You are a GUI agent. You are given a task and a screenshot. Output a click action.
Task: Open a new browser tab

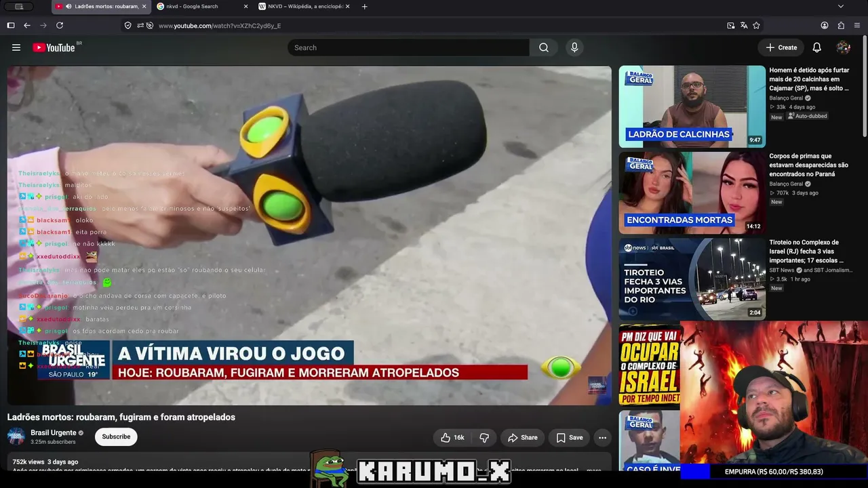(364, 7)
